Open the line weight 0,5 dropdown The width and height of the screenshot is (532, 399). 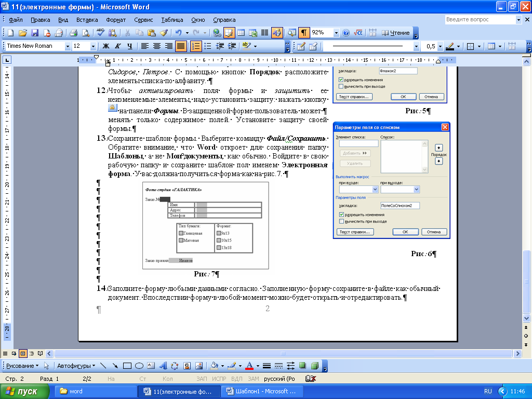point(440,46)
